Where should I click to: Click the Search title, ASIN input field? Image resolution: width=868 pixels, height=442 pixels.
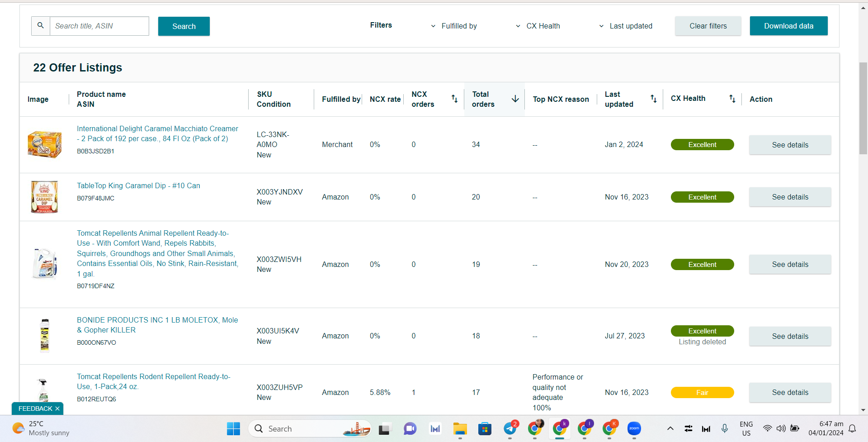pos(99,26)
